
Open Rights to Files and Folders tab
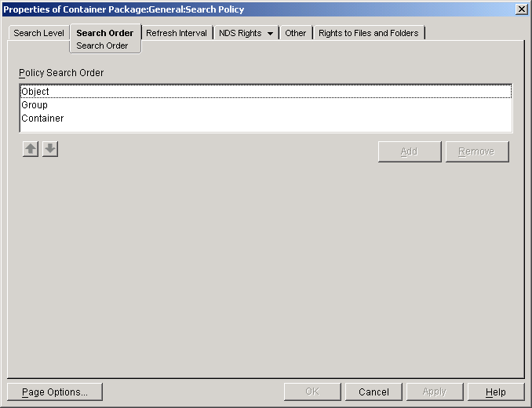coord(369,33)
